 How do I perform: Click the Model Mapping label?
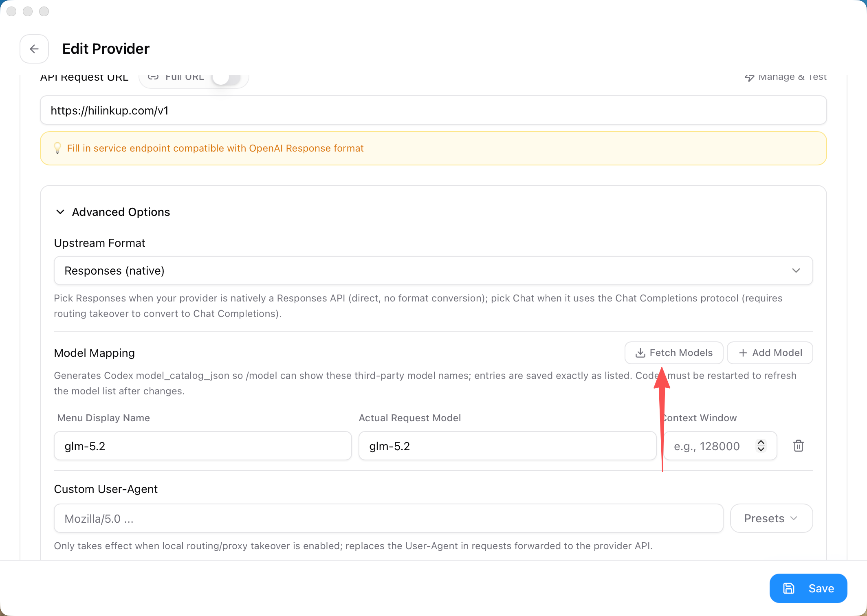click(94, 353)
